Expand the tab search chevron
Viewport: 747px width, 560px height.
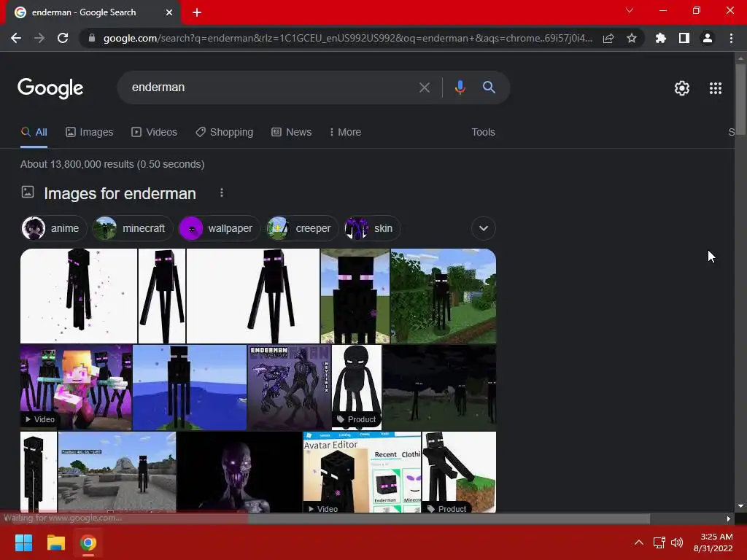pos(630,10)
